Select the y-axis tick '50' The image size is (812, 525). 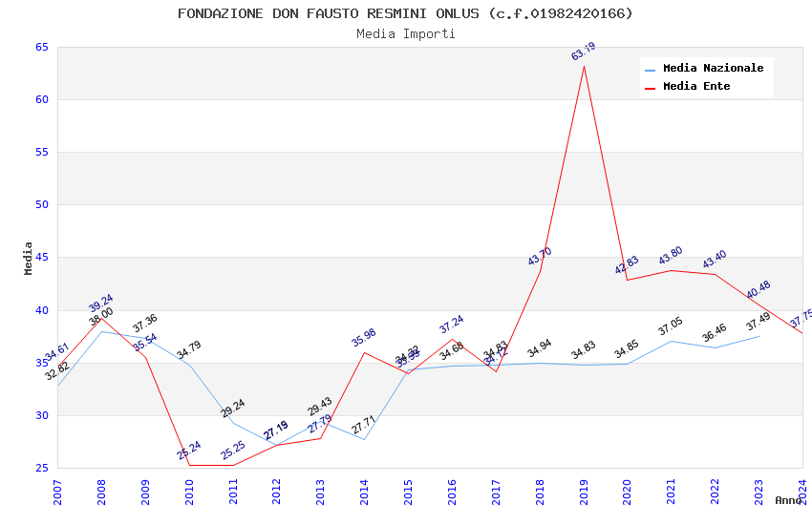click(x=42, y=204)
